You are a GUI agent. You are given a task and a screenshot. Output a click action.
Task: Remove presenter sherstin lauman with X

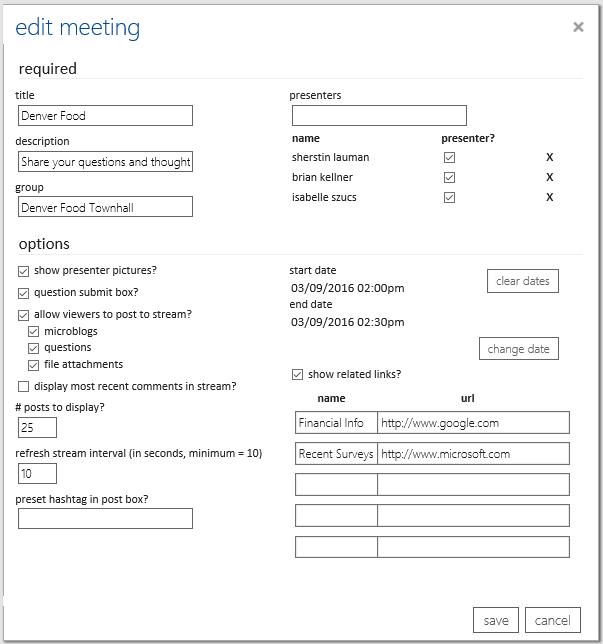tap(549, 158)
